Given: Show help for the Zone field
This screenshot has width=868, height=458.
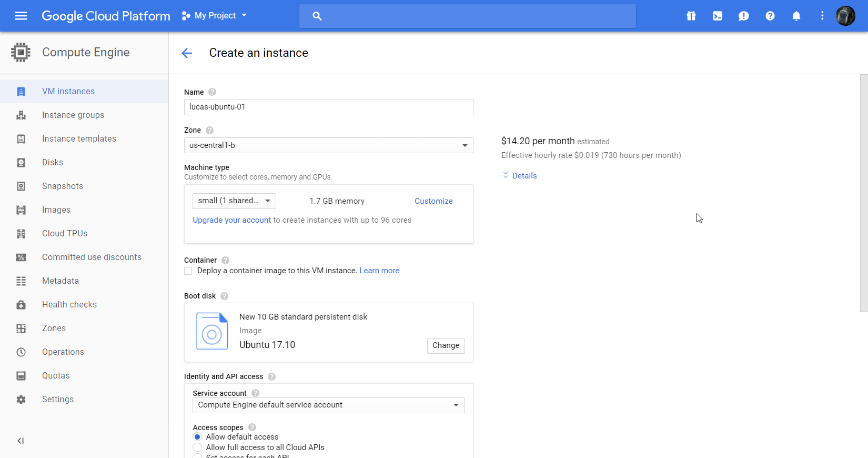Looking at the screenshot, I should 209,130.
